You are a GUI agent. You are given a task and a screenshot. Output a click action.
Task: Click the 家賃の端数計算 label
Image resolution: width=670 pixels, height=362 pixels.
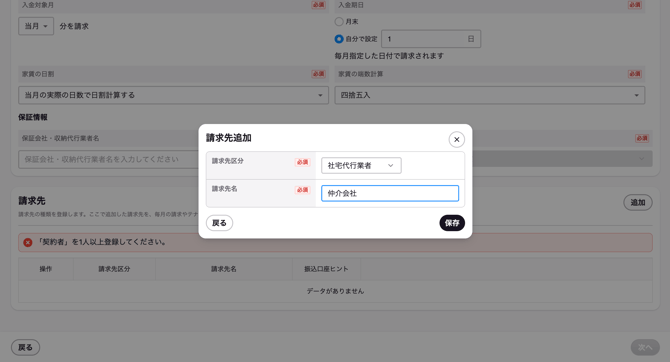[x=361, y=74]
